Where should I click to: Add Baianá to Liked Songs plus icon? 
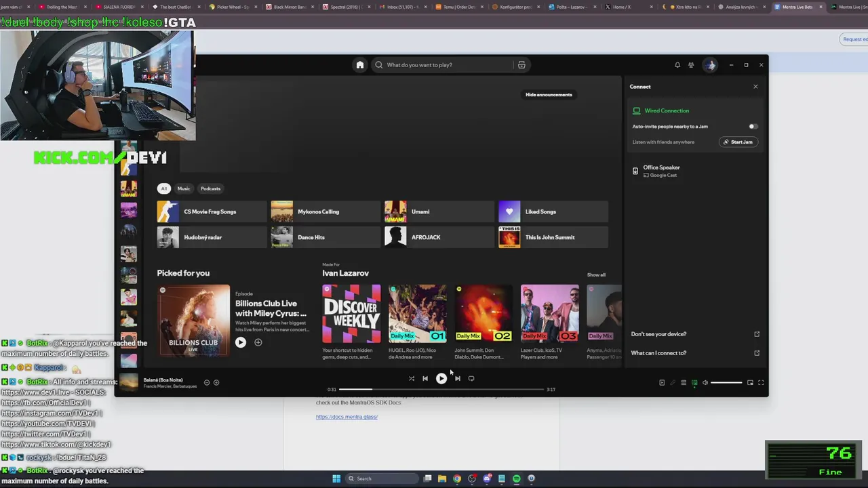tap(216, 382)
